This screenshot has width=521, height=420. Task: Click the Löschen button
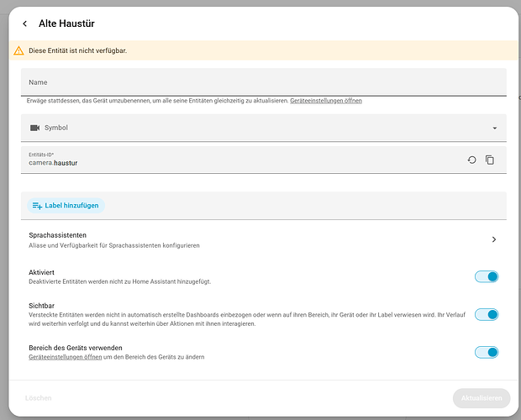pyautogui.click(x=38, y=398)
